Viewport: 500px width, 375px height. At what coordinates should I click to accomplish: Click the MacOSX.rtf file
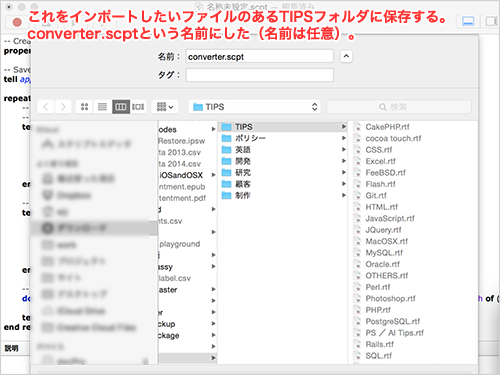(387, 241)
